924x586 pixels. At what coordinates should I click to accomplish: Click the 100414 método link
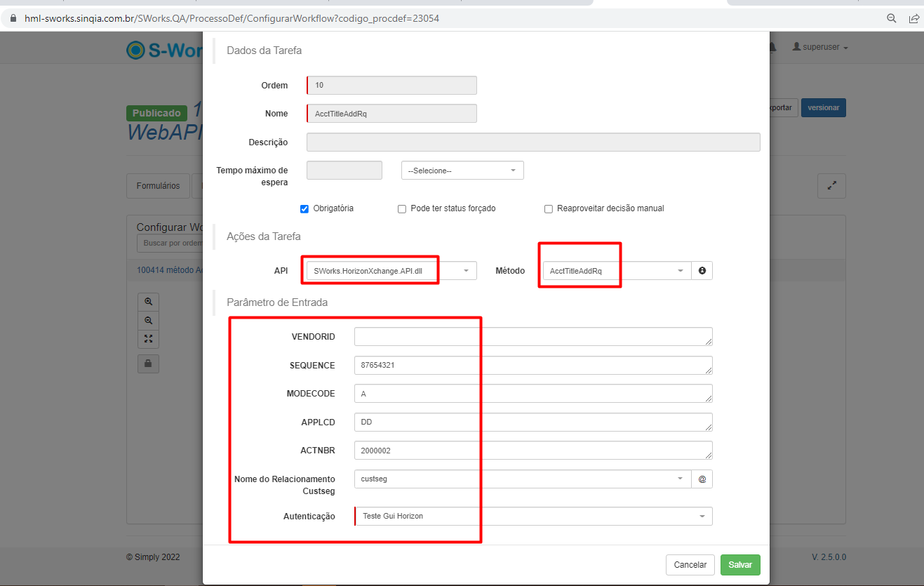(169, 269)
